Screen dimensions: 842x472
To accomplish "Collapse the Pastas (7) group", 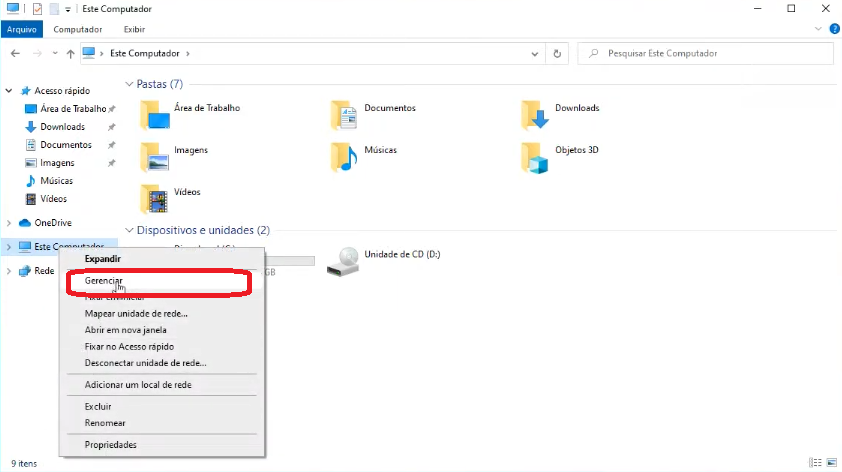I will tap(129, 84).
